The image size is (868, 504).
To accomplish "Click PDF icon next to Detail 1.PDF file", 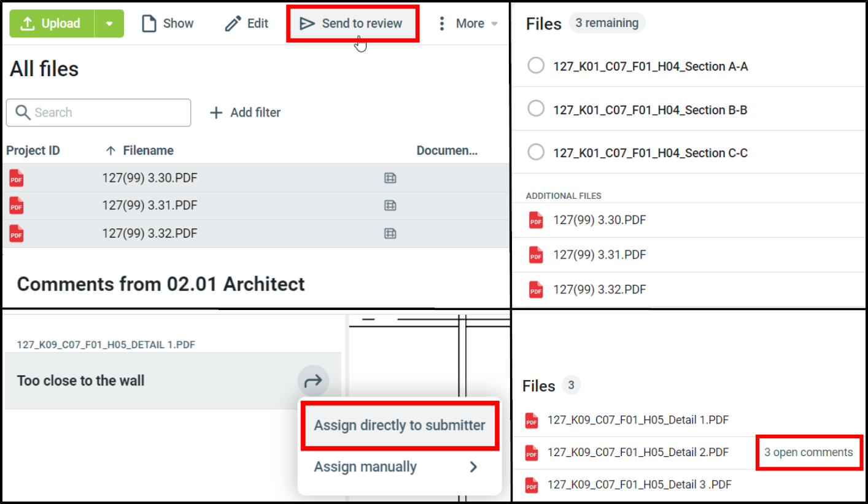I will pyautogui.click(x=532, y=421).
